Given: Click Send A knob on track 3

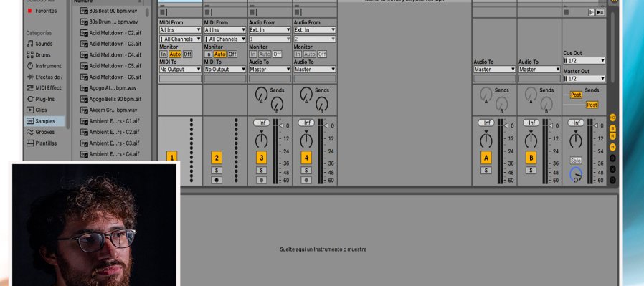Looking at the screenshot, I should [x=261, y=94].
